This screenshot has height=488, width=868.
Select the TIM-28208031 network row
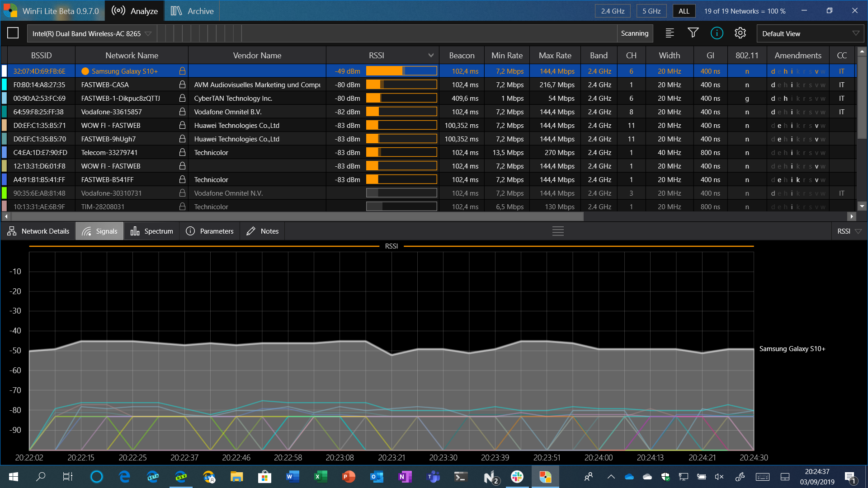pos(428,206)
